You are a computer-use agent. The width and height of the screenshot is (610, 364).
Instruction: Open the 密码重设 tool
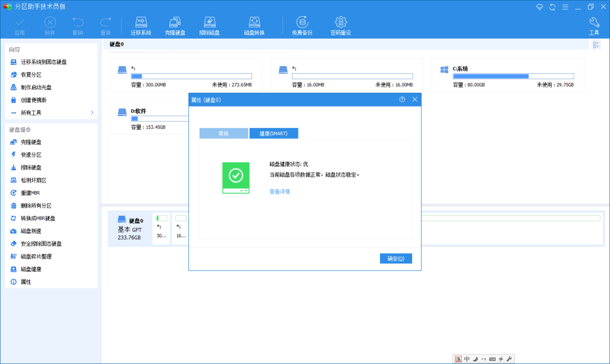(x=340, y=24)
